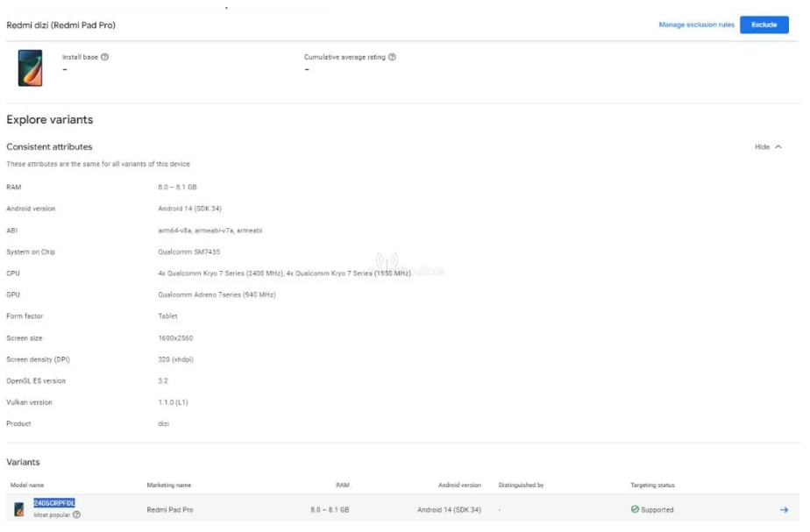Click the Explore variants heading
Image resolution: width=810 pixels, height=532 pixels.
coord(50,120)
